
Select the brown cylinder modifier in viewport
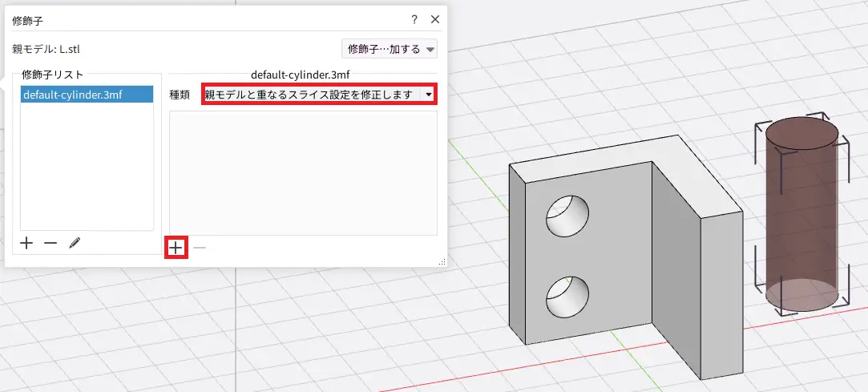click(x=801, y=216)
